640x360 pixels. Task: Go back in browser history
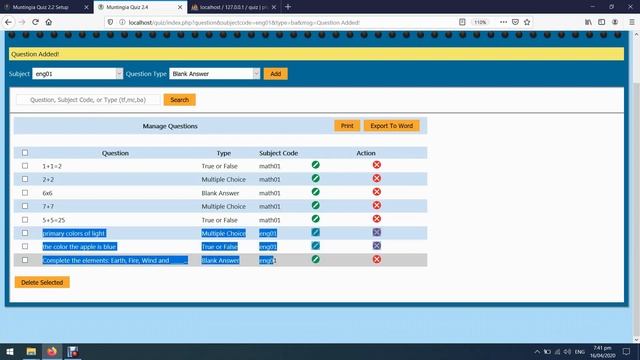[x=9, y=22]
